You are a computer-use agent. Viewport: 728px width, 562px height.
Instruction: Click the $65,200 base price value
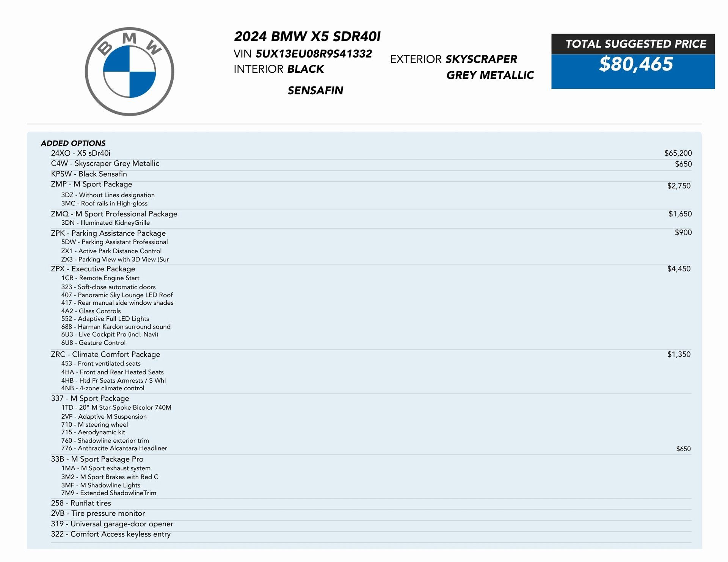[678, 153]
